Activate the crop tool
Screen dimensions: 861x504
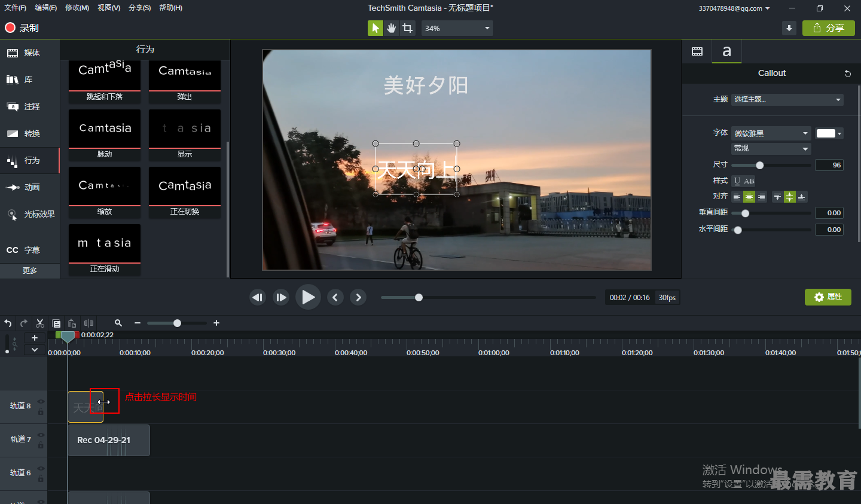point(407,28)
